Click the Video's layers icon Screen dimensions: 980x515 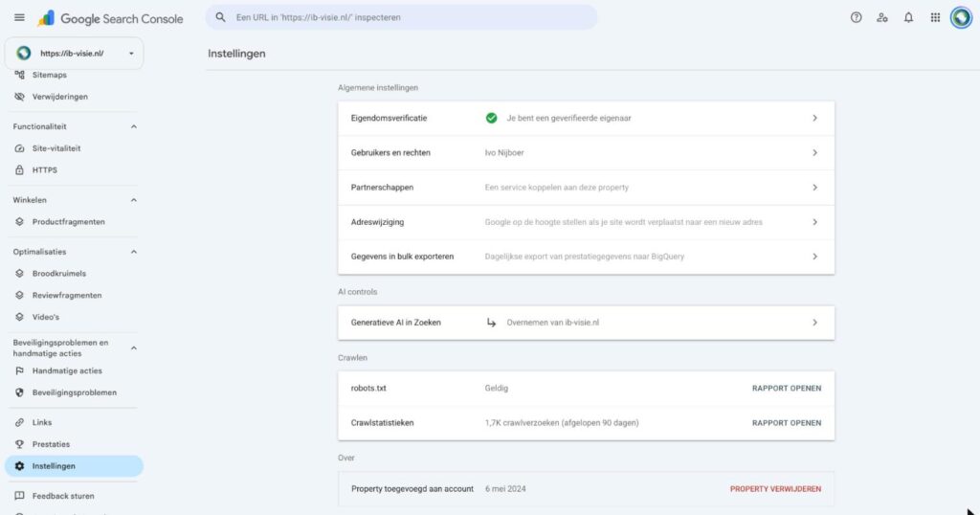[19, 318]
